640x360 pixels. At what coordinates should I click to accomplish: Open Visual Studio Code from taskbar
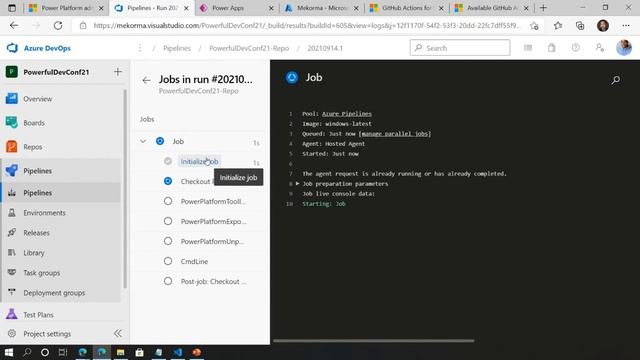tap(178, 352)
